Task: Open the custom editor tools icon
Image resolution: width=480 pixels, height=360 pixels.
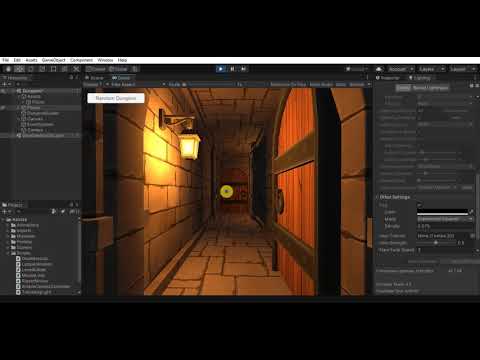Action: (x=76, y=69)
